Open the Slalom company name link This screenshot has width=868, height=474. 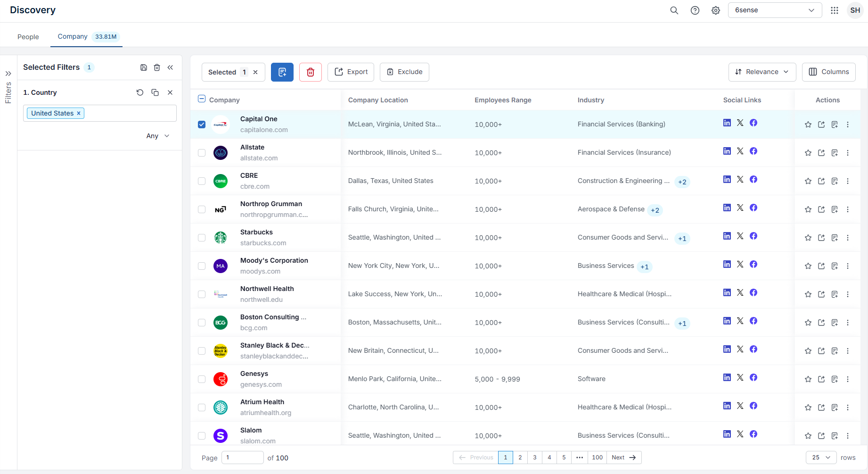[x=251, y=430]
